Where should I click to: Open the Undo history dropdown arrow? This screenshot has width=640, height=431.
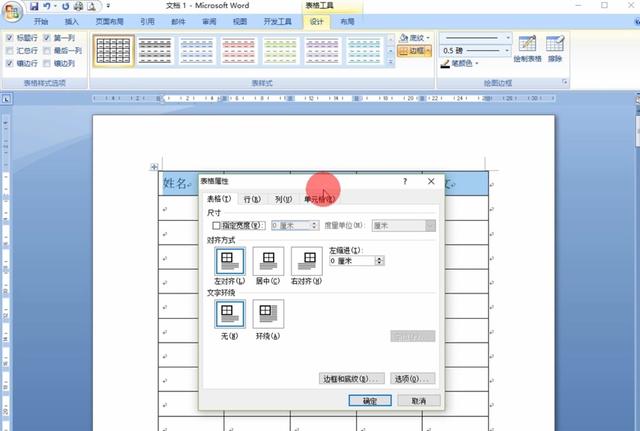point(55,6)
